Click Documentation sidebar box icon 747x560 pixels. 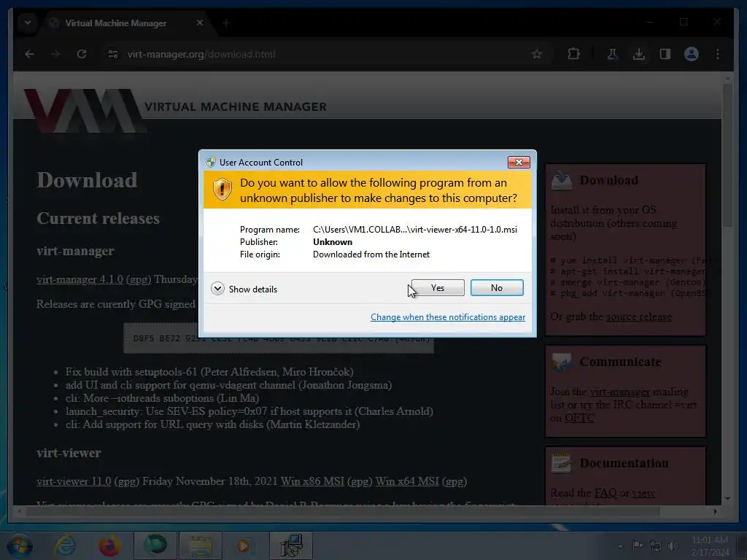pyautogui.click(x=562, y=463)
